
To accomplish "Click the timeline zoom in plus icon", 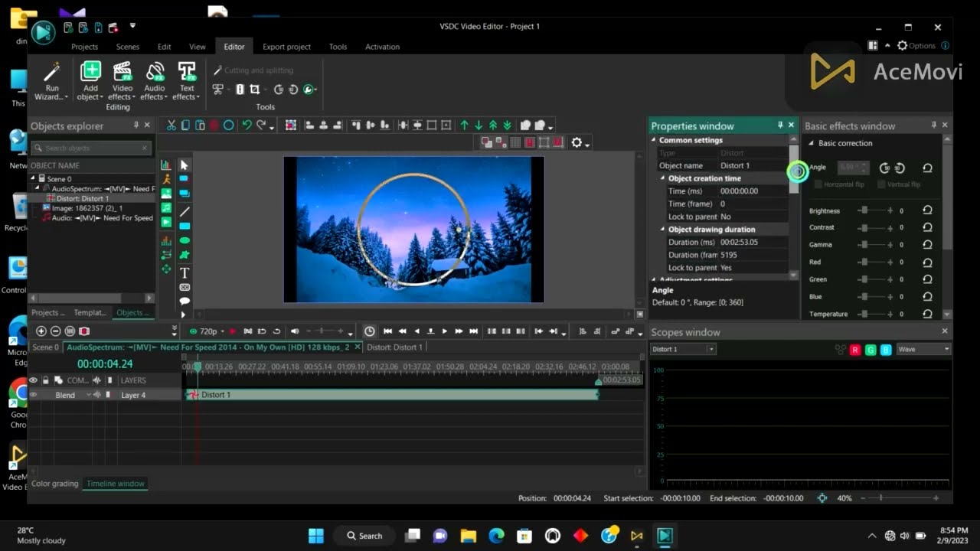I will 41,331.
